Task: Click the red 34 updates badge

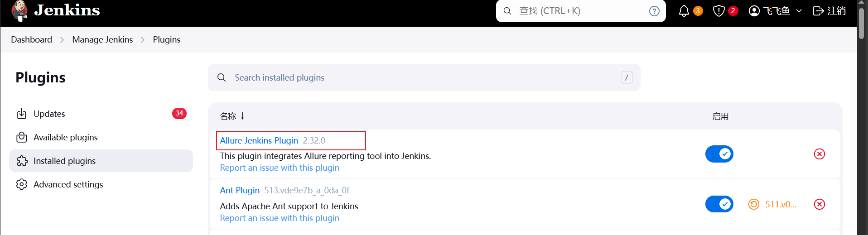Action: 179,113
